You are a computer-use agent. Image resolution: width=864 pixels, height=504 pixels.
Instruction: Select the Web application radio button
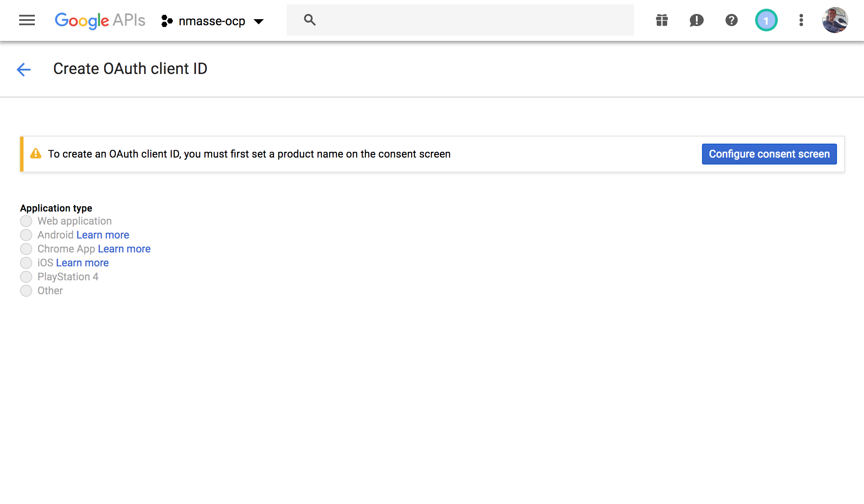click(x=26, y=221)
